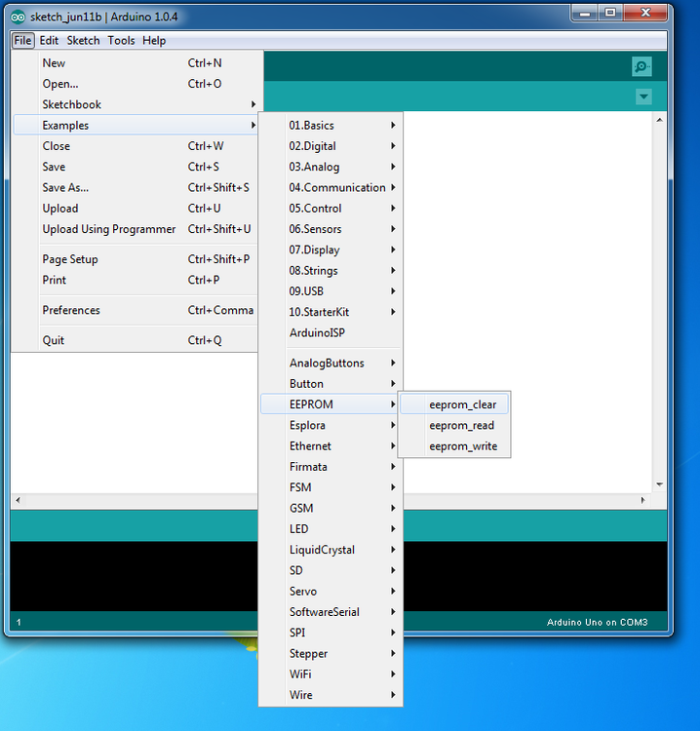Expand the 02.Digital examples

point(331,146)
